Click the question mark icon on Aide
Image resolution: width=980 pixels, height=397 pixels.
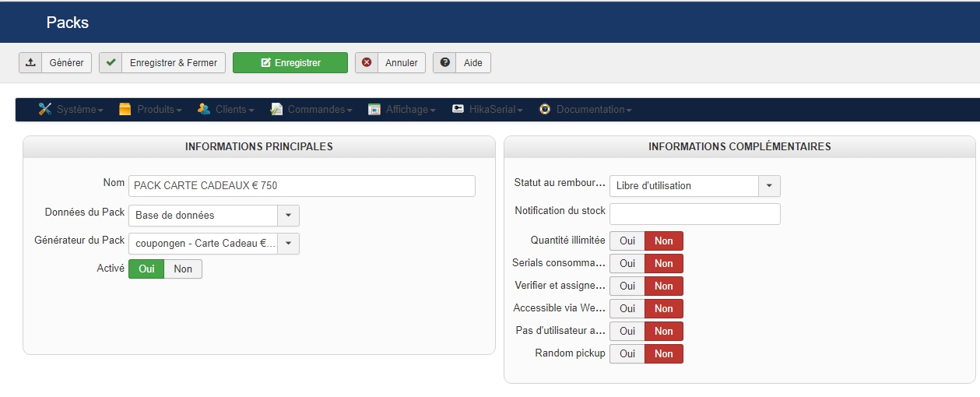(x=445, y=62)
